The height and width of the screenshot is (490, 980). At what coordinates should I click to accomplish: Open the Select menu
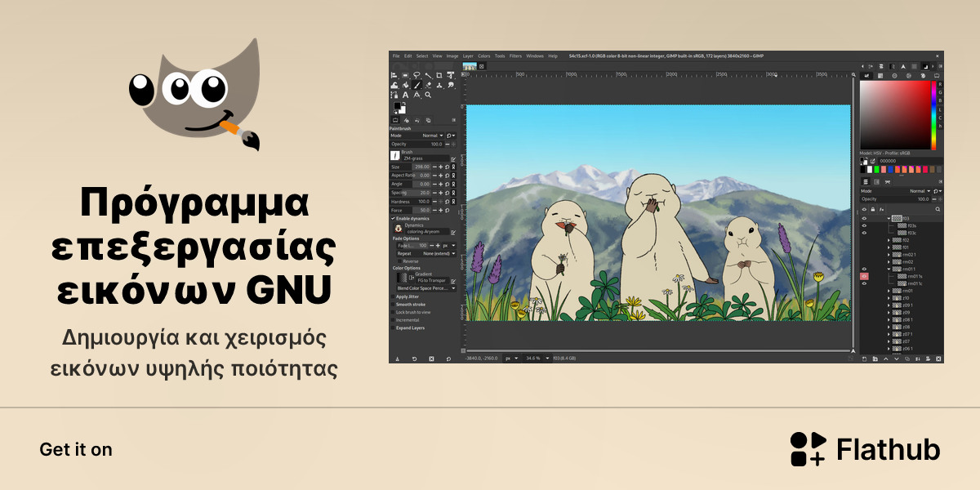click(x=422, y=56)
